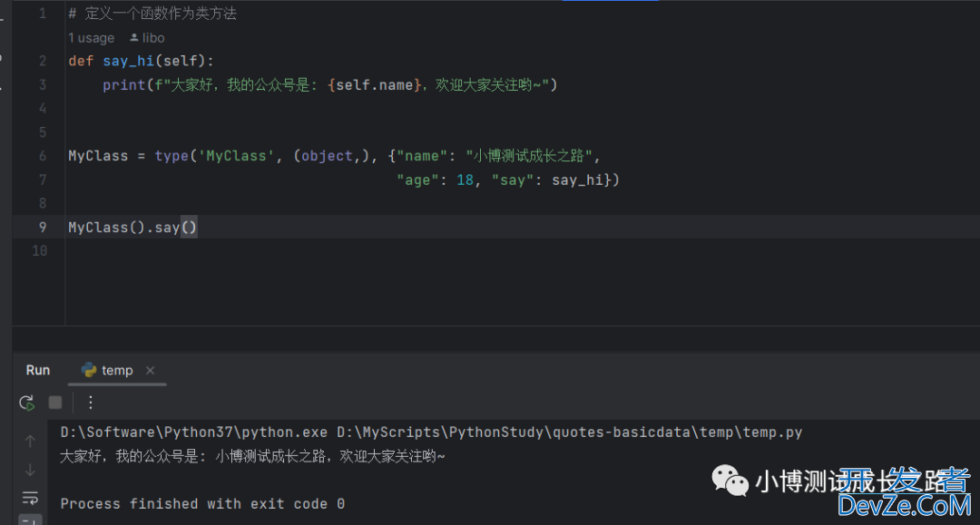Click 'Process finished with exit code 0'
Viewport: 980px width, 525px height.
tap(202, 504)
